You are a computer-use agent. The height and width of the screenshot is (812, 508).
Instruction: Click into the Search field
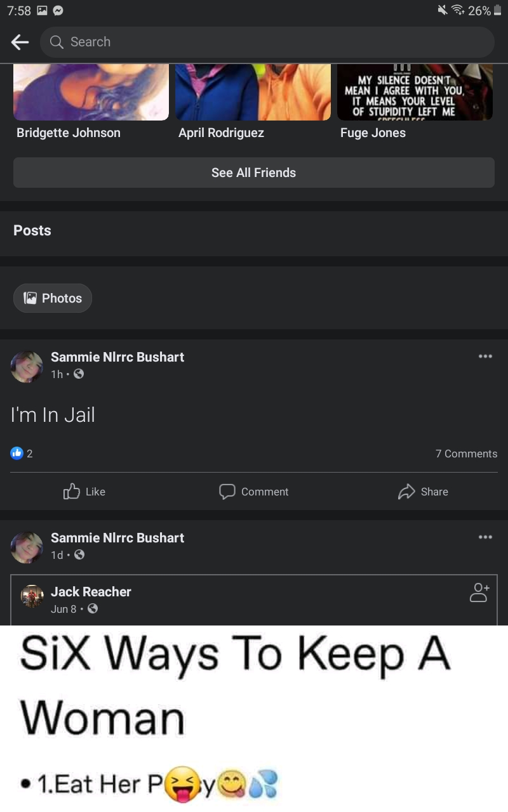[267, 42]
